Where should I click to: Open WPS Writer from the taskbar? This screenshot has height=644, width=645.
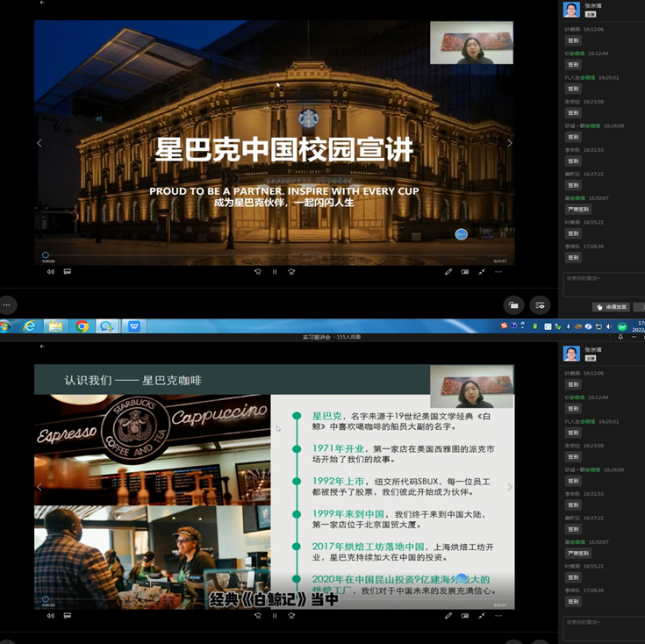point(134,326)
